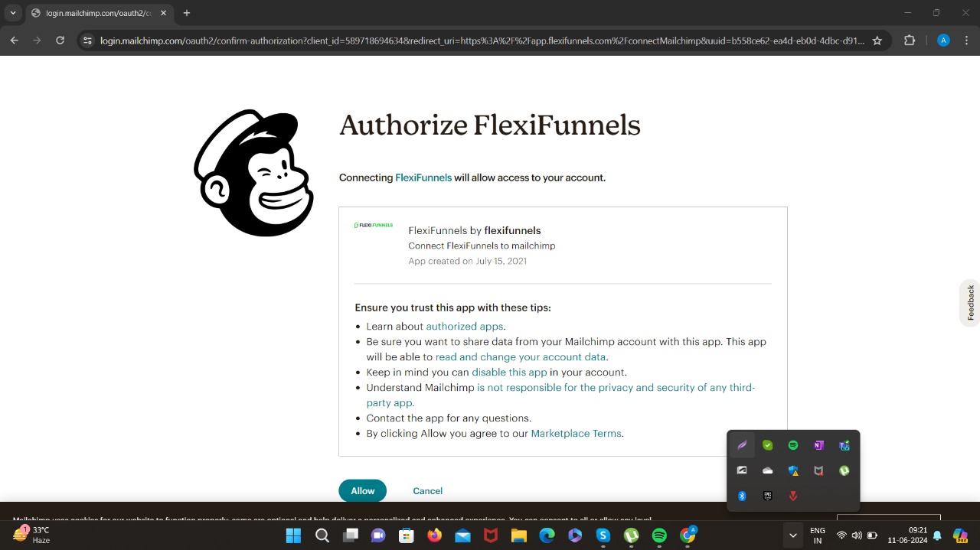This screenshot has width=980, height=550.
Task: Open Skype from the taskbar
Action: tap(603, 535)
